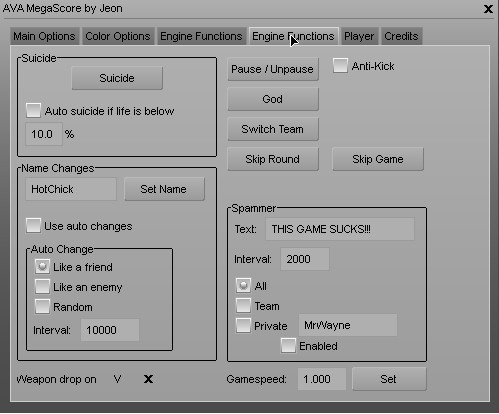This screenshot has width=499, height=414.
Task: Click the Suicide button
Action: click(x=117, y=78)
